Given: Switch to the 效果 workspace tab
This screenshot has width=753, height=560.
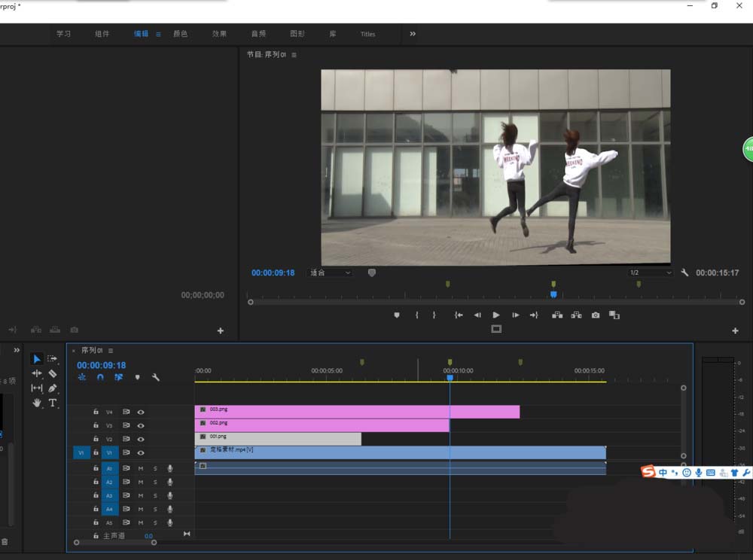Looking at the screenshot, I should (x=219, y=34).
